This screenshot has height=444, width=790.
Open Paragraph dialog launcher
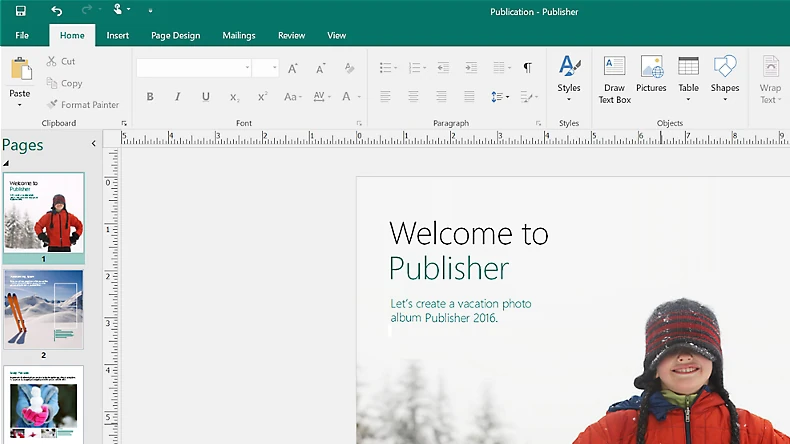[x=538, y=123]
